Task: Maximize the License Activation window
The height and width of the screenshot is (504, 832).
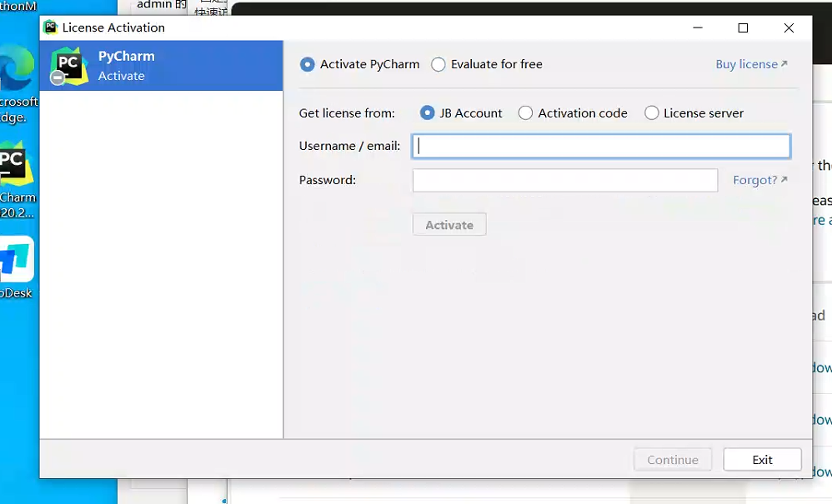Action: point(743,27)
